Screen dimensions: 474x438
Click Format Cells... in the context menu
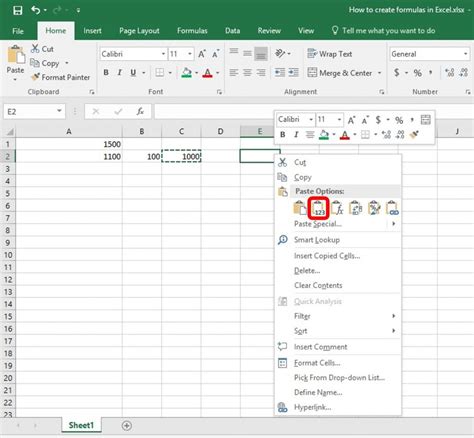click(x=317, y=363)
